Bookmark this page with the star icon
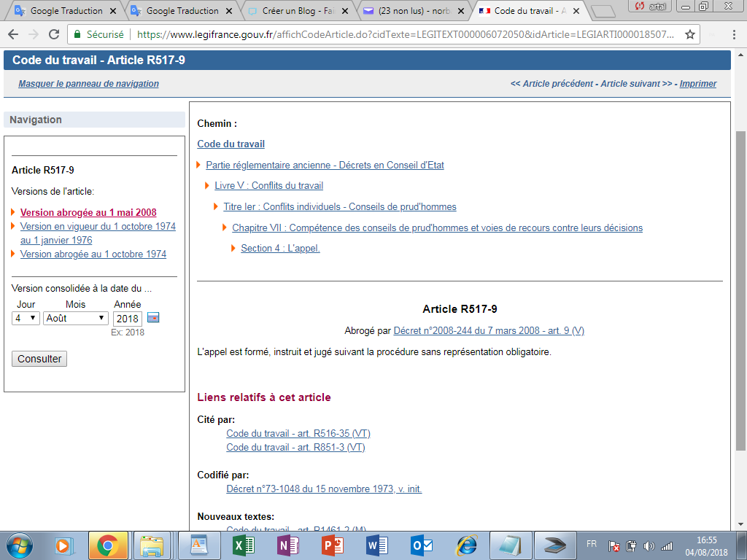 (690, 35)
